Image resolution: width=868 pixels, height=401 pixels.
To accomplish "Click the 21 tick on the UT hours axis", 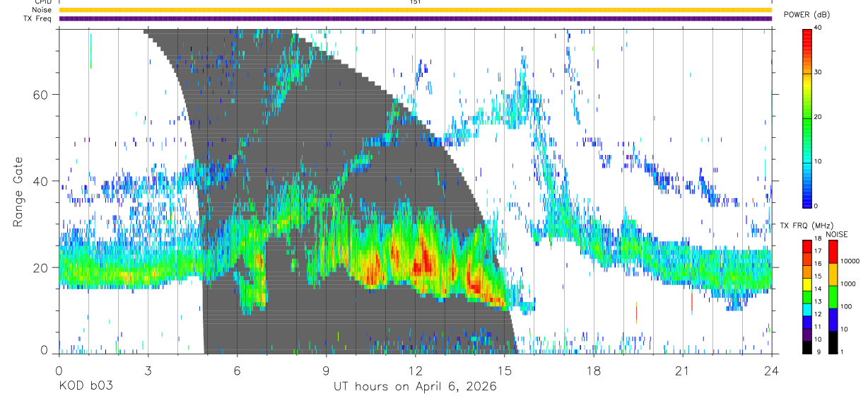I will (x=682, y=370).
